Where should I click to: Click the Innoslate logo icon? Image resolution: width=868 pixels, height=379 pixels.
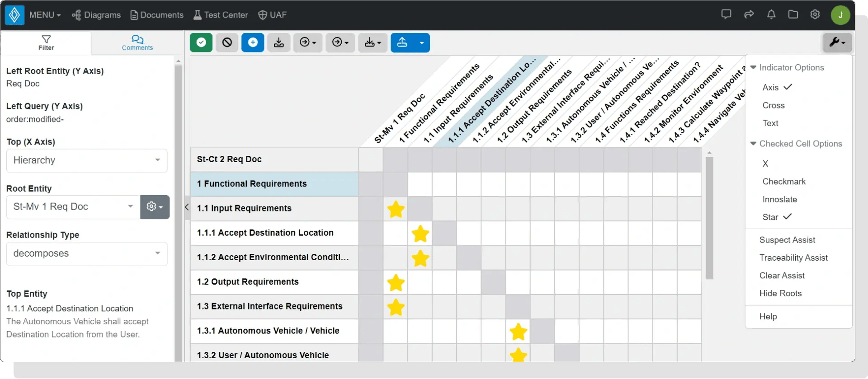point(14,15)
